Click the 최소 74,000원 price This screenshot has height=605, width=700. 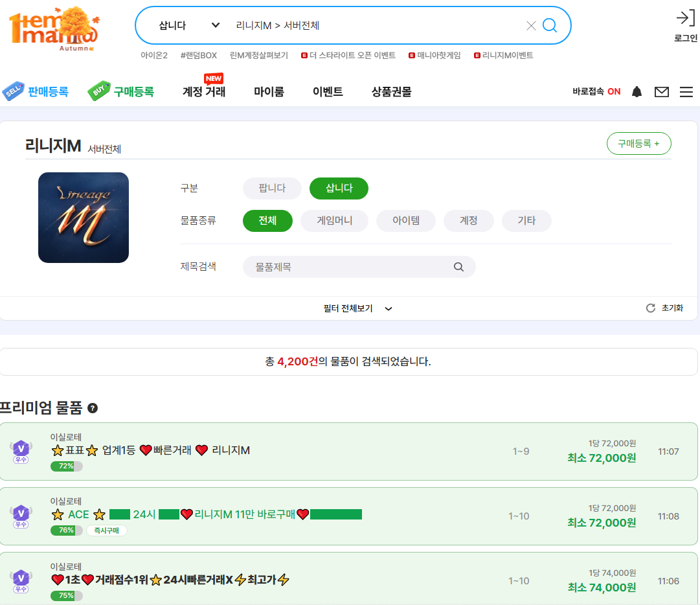[602, 588]
